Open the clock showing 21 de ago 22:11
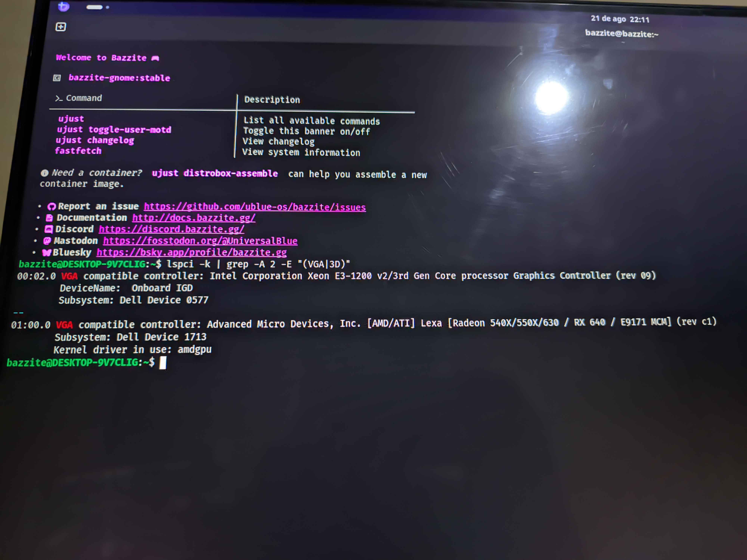Viewport: 747px width, 560px height. [620, 19]
